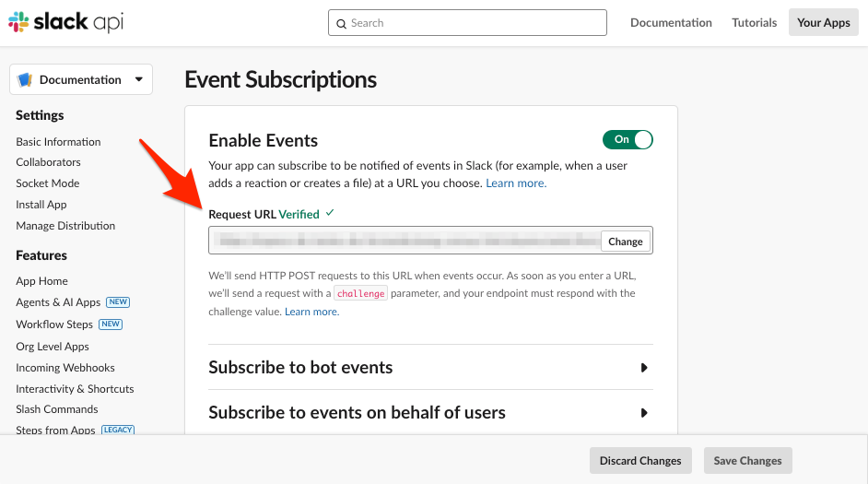Image resolution: width=868 pixels, height=484 pixels.
Task: Select Socket Mode under Settings
Action: pos(48,183)
